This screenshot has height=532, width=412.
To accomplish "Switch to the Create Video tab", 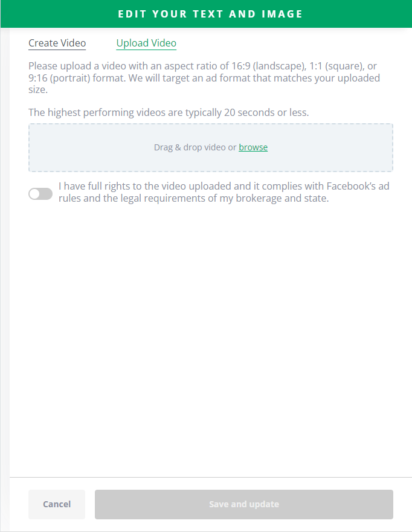I will [x=57, y=43].
